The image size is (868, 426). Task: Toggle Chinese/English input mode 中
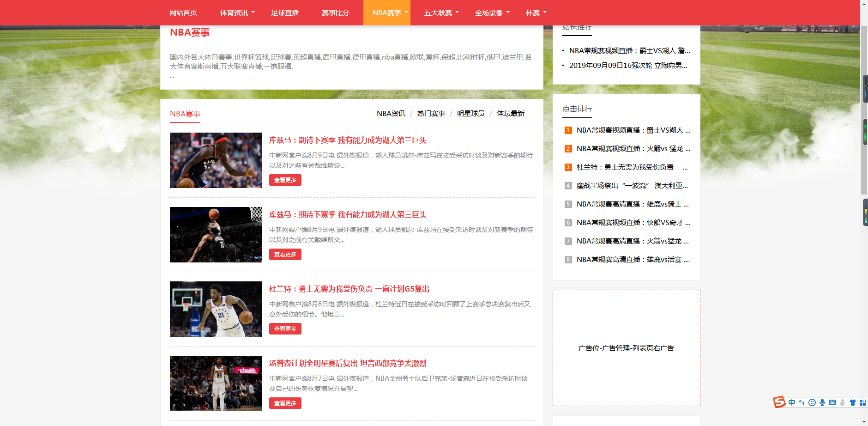(x=792, y=402)
